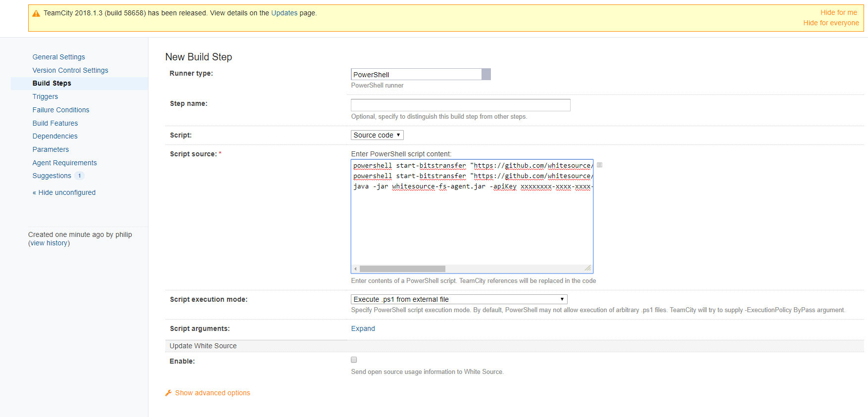
Task: Open the Script execution mode dropdown
Action: tap(459, 299)
